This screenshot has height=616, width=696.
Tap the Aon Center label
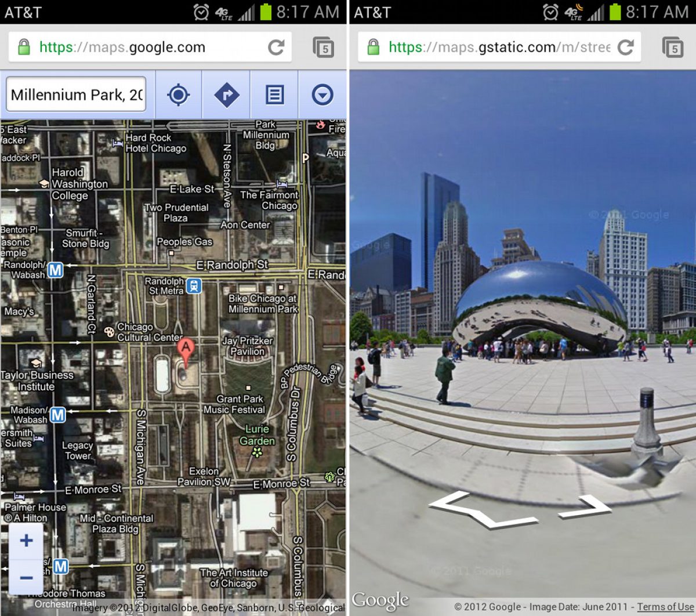[245, 225]
